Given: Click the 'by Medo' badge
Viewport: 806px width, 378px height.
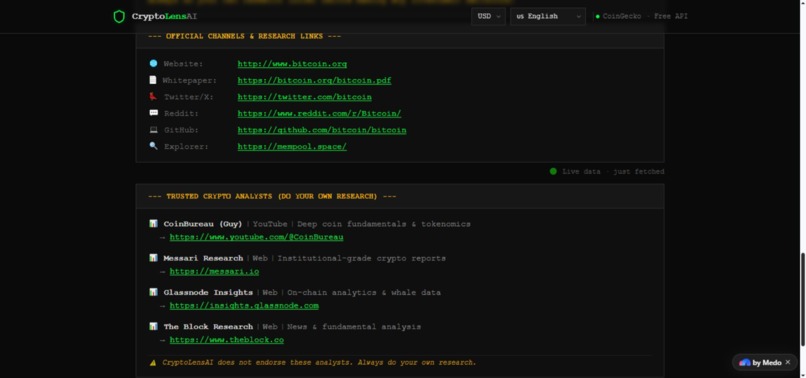Looking at the screenshot, I should (764, 363).
